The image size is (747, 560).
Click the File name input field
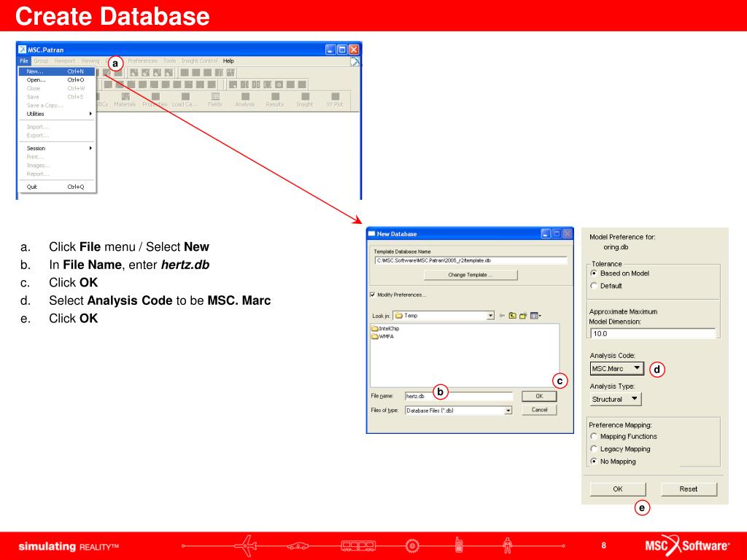pyautogui.click(x=458, y=396)
